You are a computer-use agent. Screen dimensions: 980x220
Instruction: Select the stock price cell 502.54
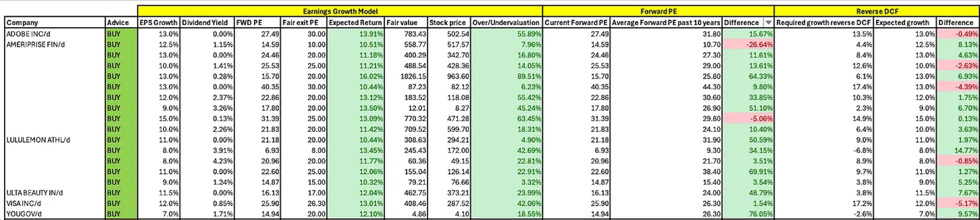449,34
